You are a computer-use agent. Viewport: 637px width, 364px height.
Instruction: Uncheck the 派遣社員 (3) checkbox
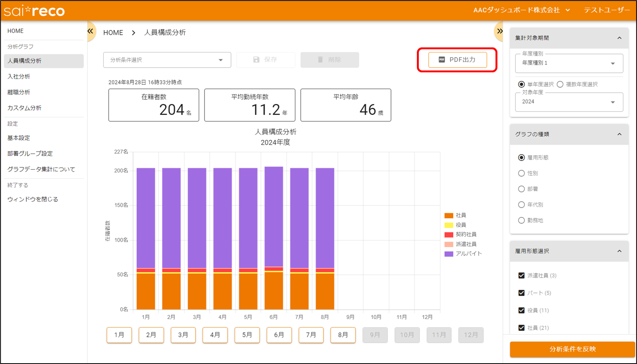coord(521,276)
